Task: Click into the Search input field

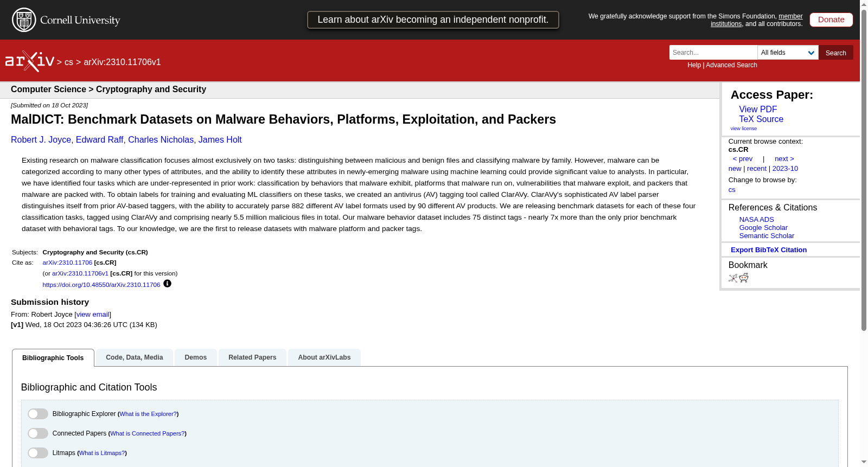Action: coord(713,53)
